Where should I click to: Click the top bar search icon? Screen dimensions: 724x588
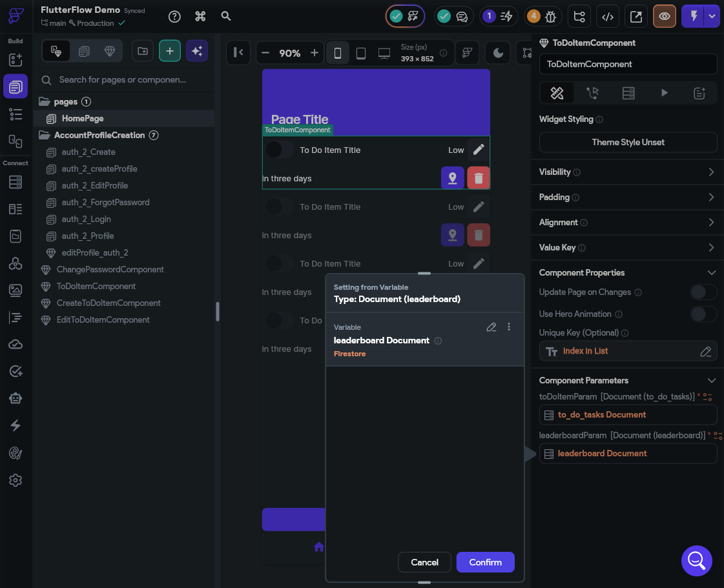(x=226, y=16)
